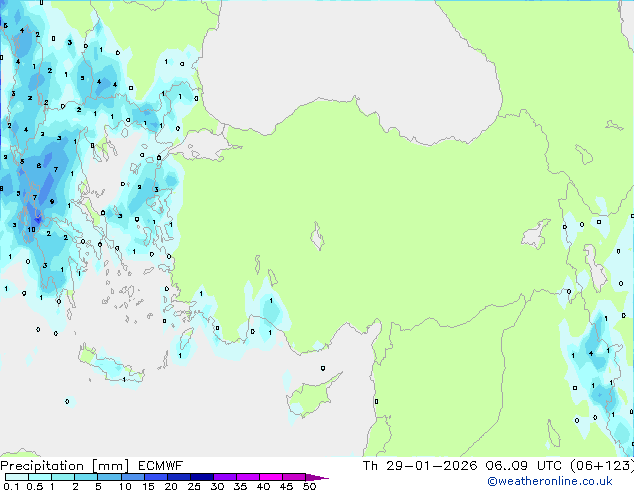Viewport: 634px width, 490px height.
Task: Pick the legend swatch between 5 and 10
Action: click(x=109, y=477)
